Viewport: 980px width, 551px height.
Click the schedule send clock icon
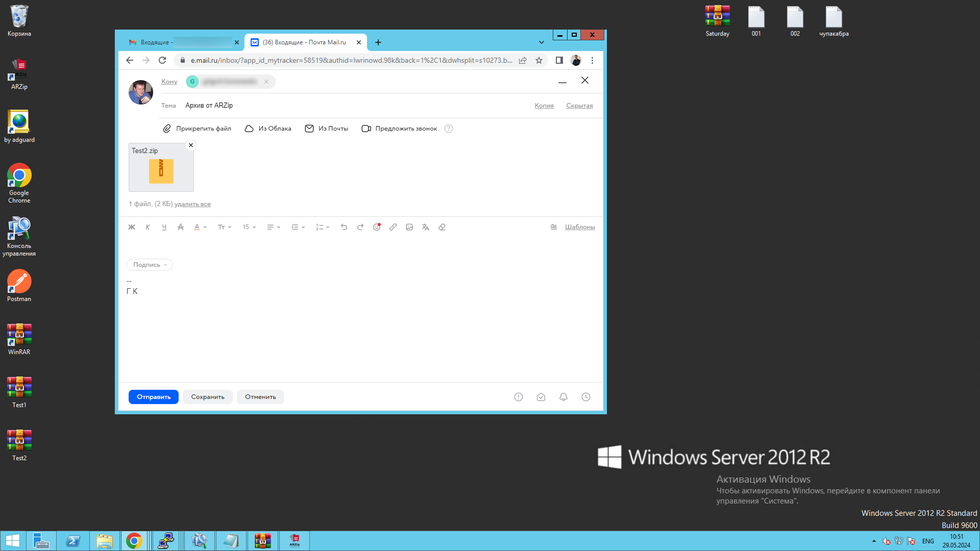[x=586, y=397]
